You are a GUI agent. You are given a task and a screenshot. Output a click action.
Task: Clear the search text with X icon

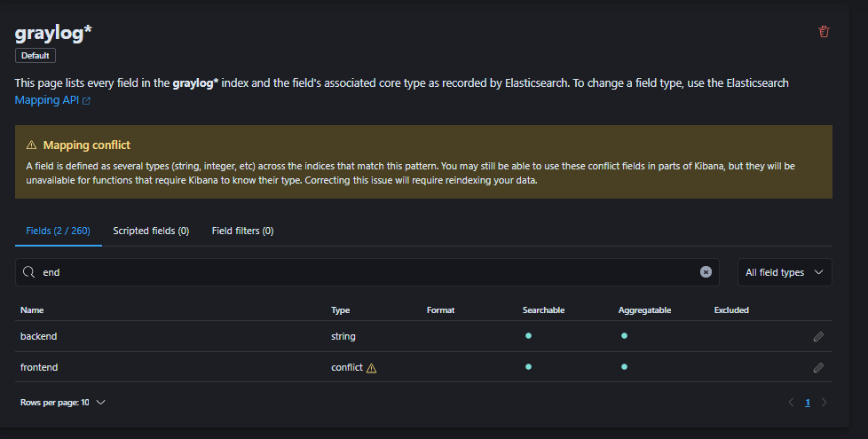pos(706,272)
